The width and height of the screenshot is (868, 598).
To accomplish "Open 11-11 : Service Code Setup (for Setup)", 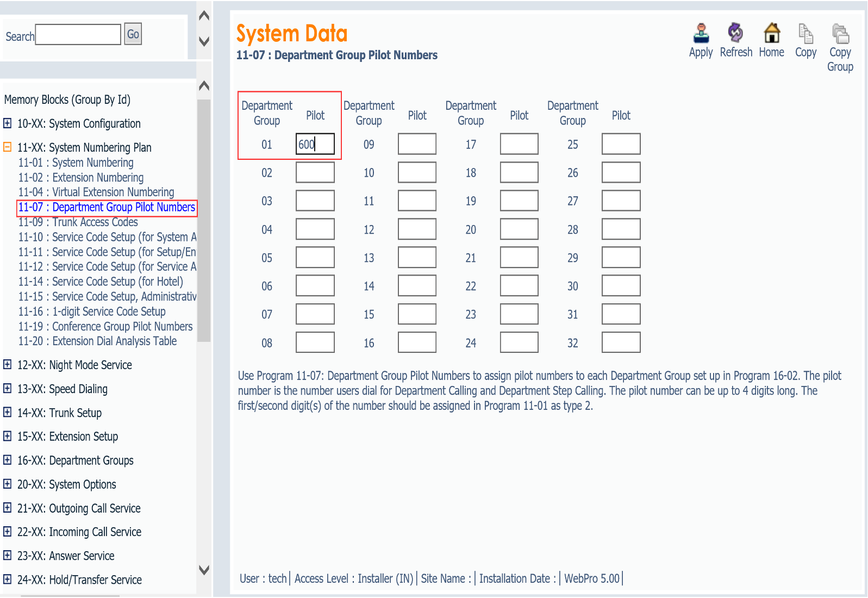I will point(107,252).
